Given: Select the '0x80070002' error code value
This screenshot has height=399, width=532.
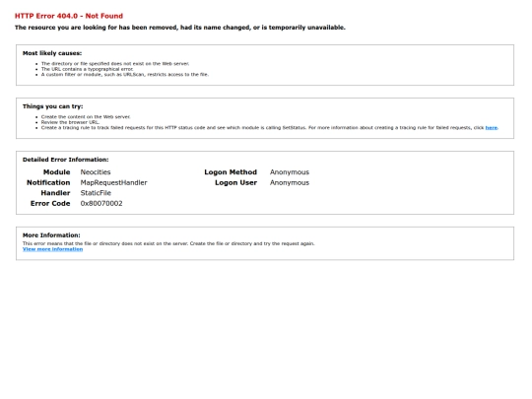Looking at the screenshot, I should [x=101, y=204].
